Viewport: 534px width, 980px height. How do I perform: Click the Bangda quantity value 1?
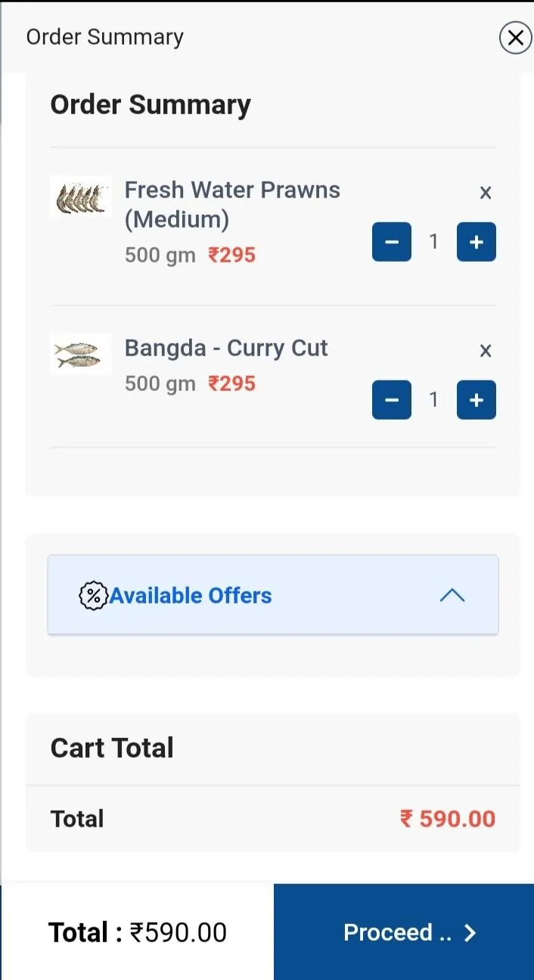pyautogui.click(x=434, y=400)
